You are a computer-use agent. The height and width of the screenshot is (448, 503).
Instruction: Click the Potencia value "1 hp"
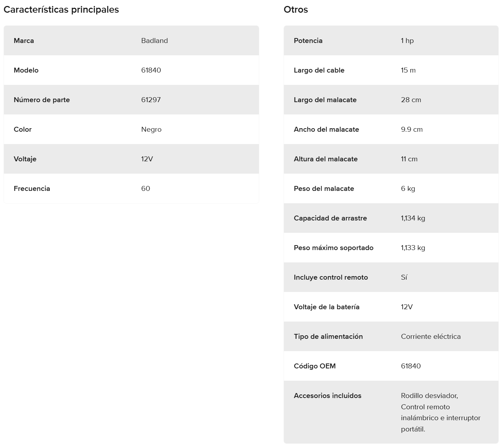(407, 41)
